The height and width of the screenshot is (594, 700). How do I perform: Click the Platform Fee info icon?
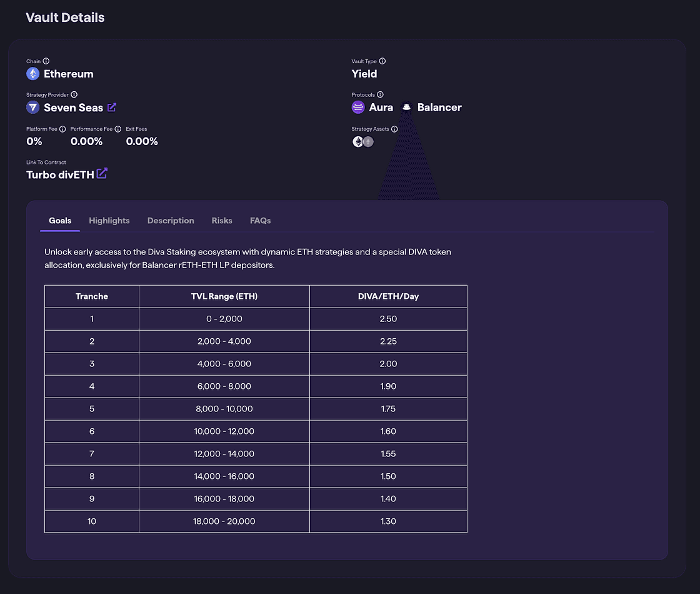click(62, 129)
